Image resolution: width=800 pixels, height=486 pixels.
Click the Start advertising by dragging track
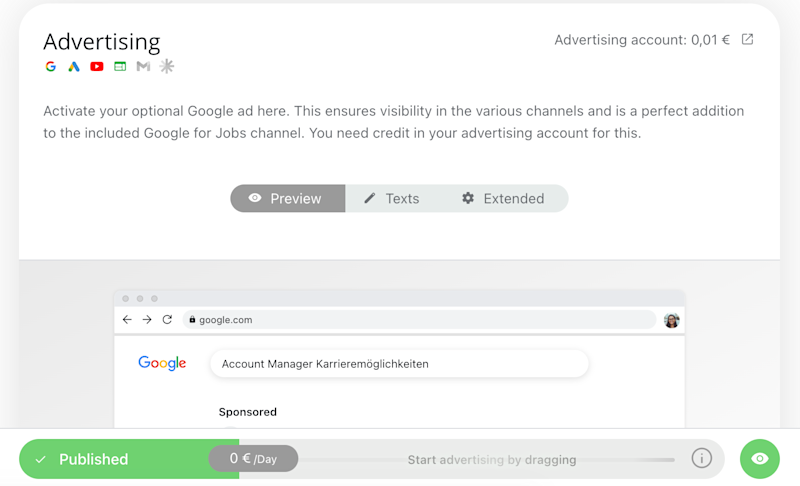[491, 459]
